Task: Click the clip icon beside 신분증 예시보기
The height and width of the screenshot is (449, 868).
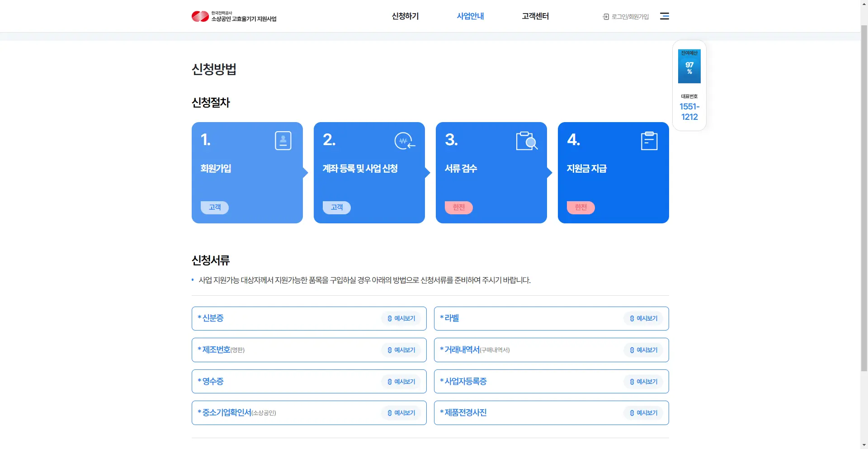Action: click(390, 318)
